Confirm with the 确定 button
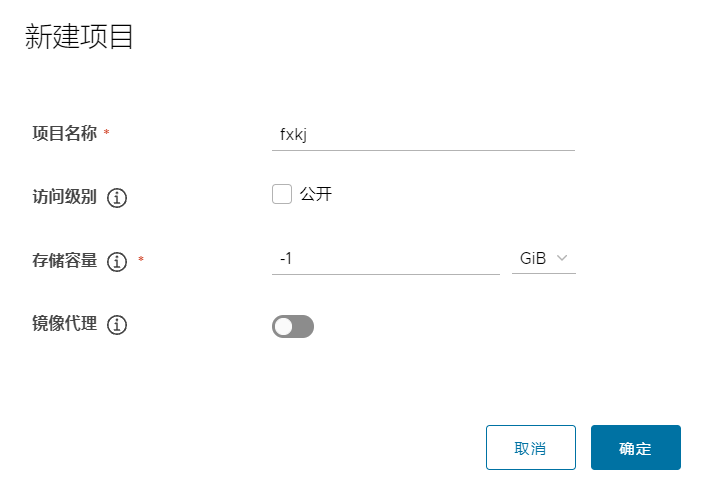The image size is (702, 499). 635,448
